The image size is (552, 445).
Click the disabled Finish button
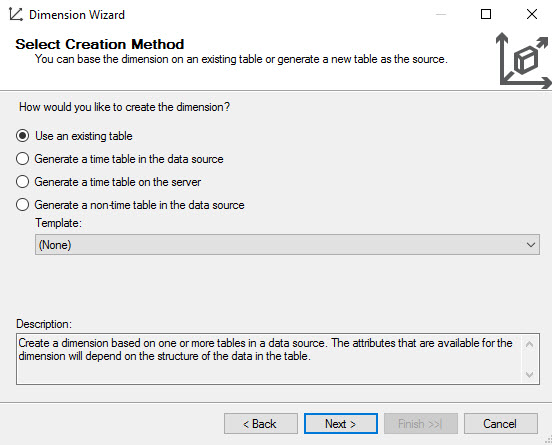(421, 424)
